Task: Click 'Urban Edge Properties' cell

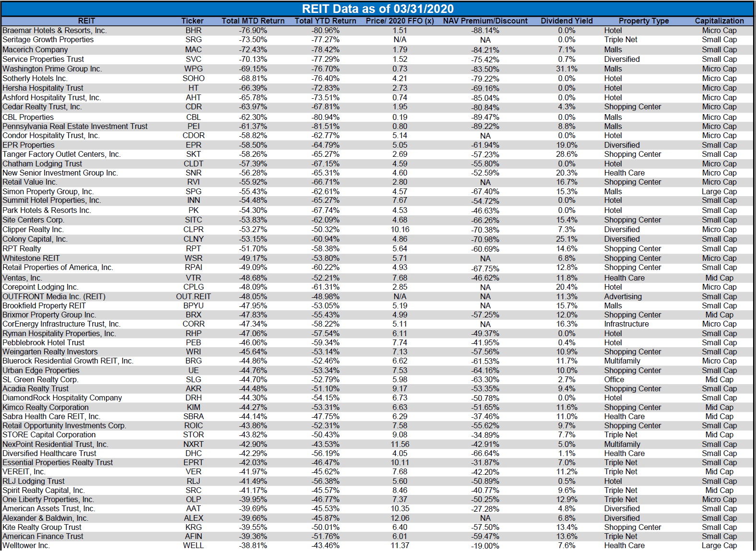Action: pyautogui.click(x=41, y=371)
